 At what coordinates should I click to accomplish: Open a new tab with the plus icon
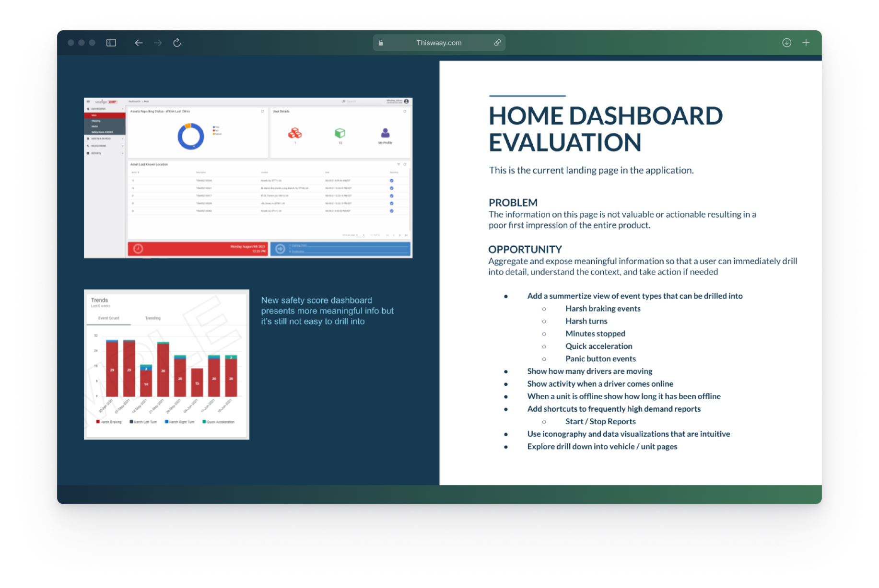(806, 43)
